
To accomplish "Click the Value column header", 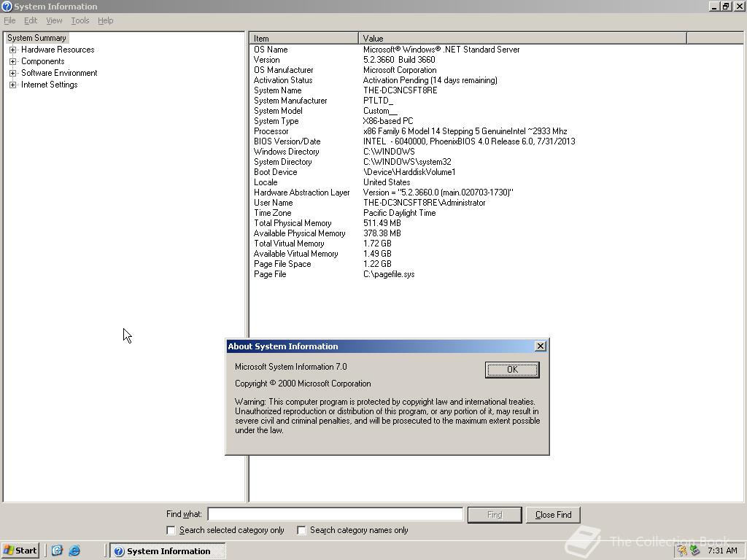I will click(522, 39).
